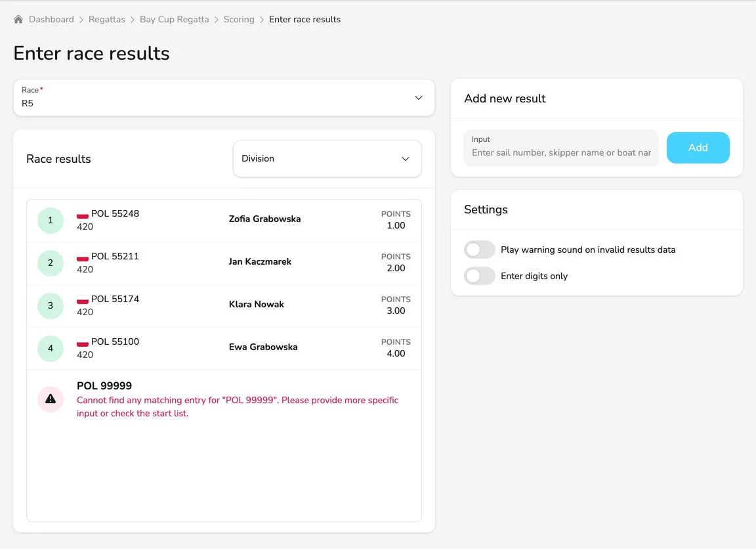Click the Cannot find matching entry error message
Viewport: 756px width, 549px height.
tap(238, 406)
